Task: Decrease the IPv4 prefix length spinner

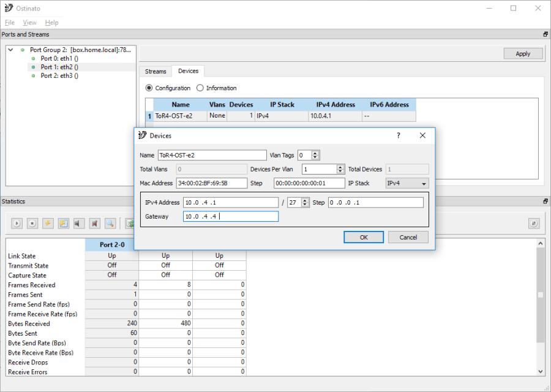Action: point(305,205)
